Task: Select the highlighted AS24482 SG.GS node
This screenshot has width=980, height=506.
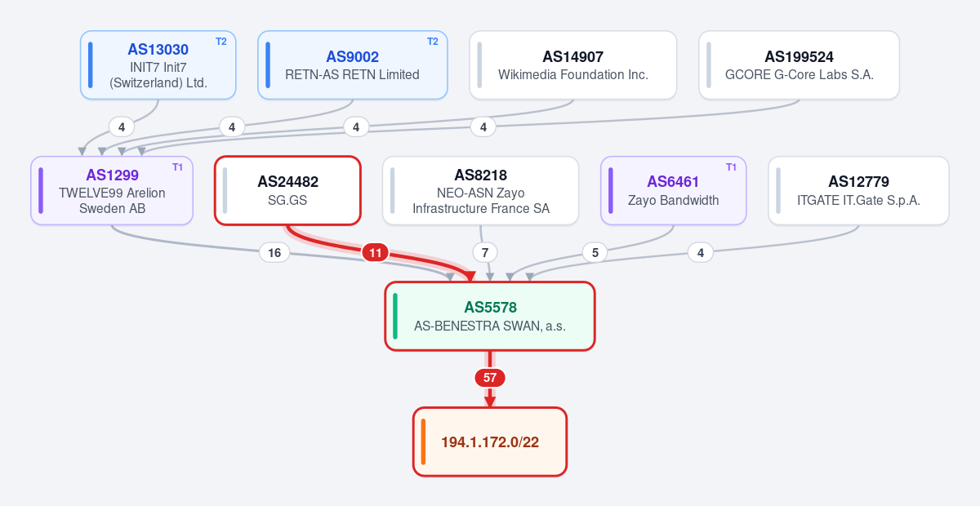Action: point(287,190)
